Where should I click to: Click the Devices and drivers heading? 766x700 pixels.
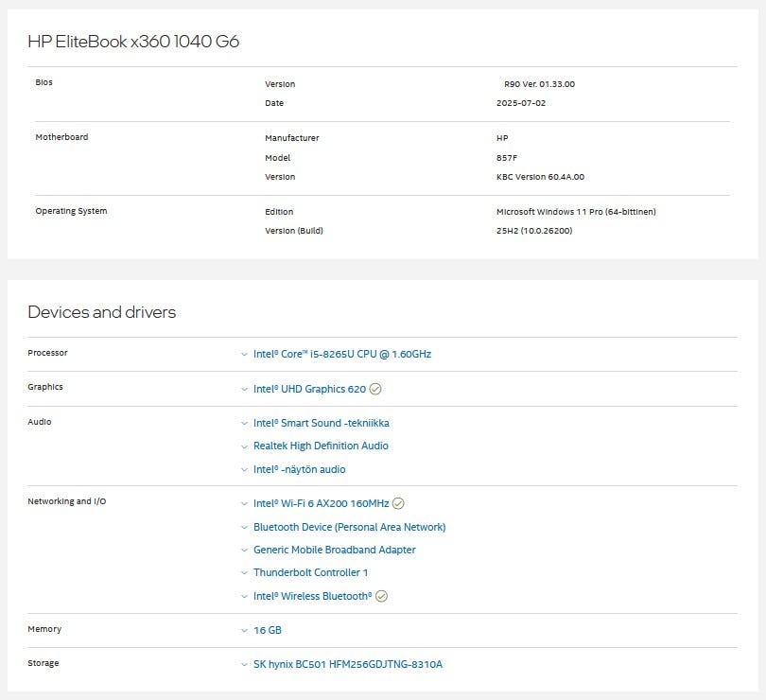click(x=102, y=312)
